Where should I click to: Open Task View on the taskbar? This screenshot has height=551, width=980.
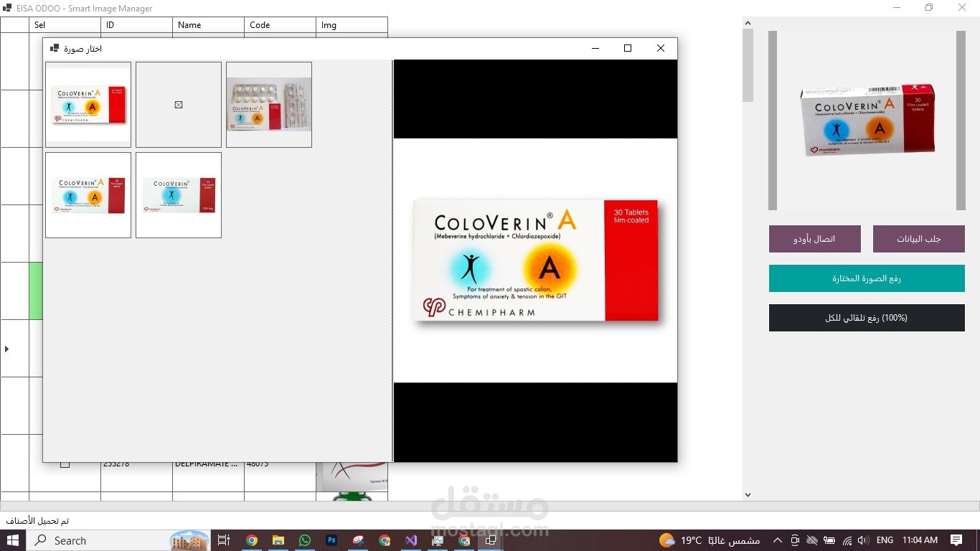tap(223, 540)
